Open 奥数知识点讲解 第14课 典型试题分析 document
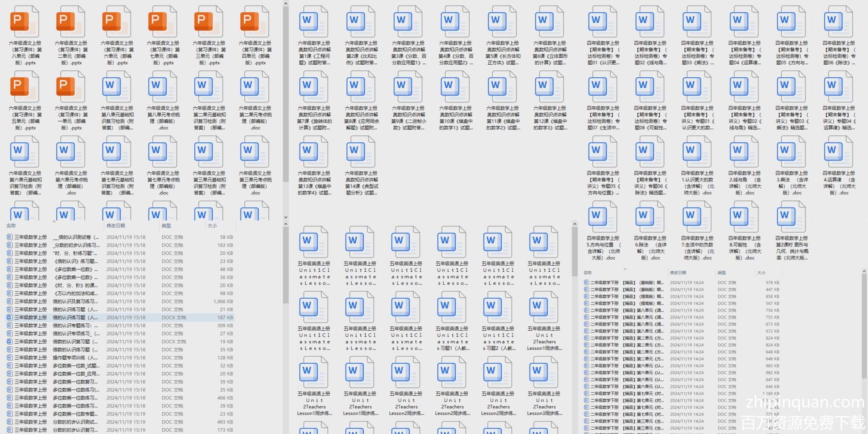Viewport: 868px width, 434px height. click(x=361, y=166)
